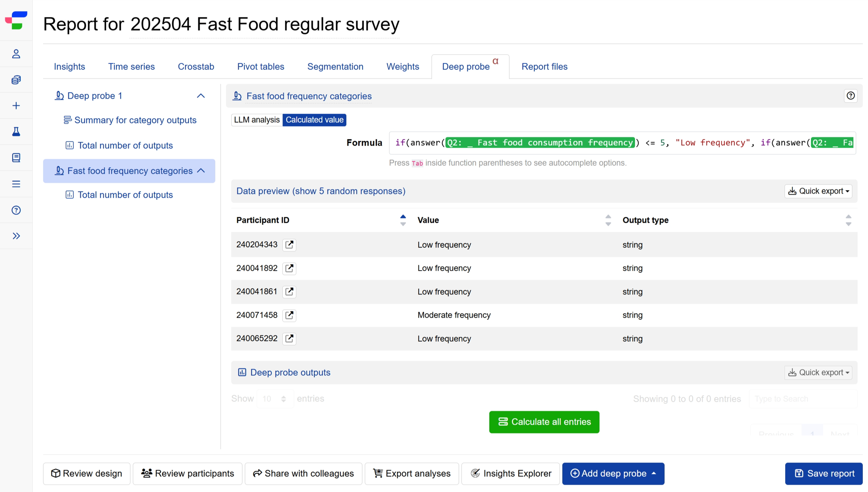Click the chart icon beside Deep probe outputs
Image resolution: width=868 pixels, height=492 pixels.
coord(242,372)
